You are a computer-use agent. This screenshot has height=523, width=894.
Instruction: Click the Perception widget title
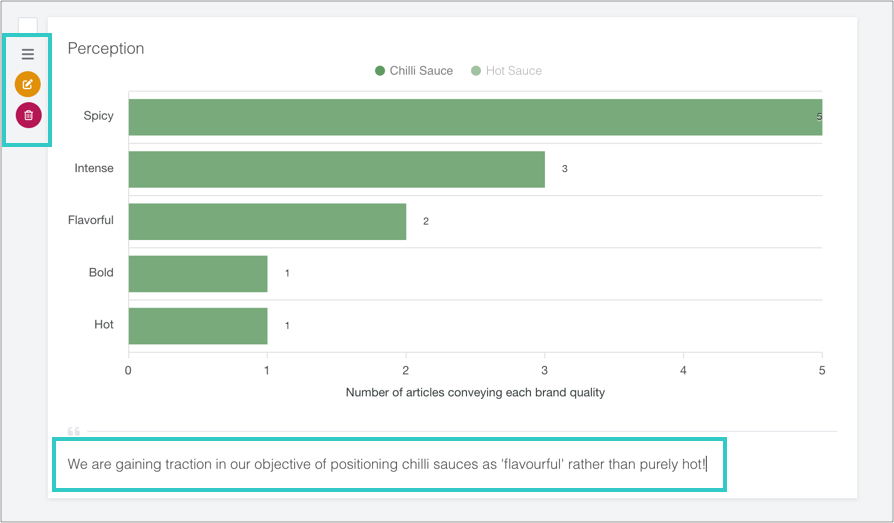tap(106, 48)
